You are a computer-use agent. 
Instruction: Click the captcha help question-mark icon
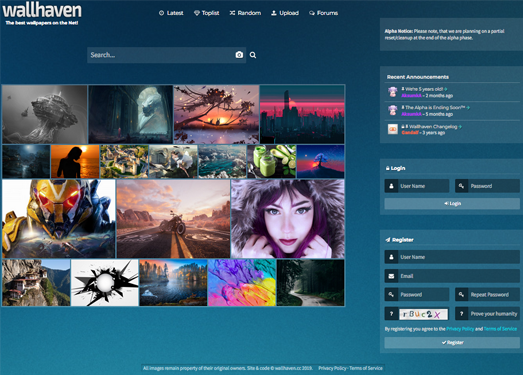(x=392, y=314)
